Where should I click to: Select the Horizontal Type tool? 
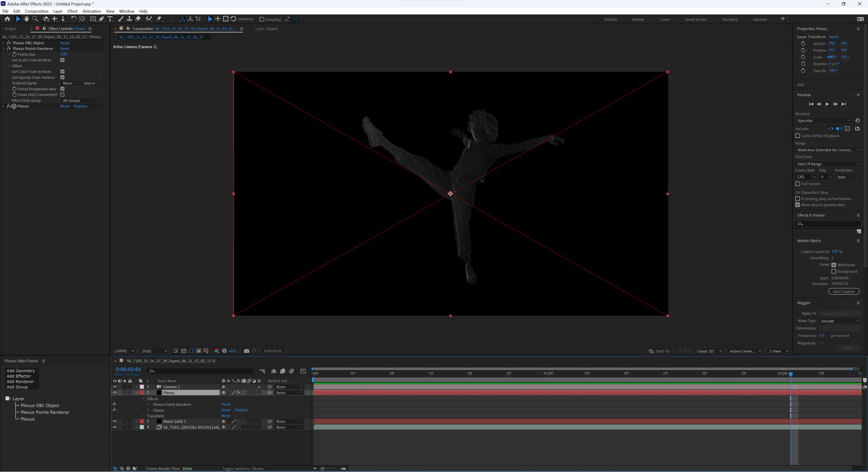[110, 19]
